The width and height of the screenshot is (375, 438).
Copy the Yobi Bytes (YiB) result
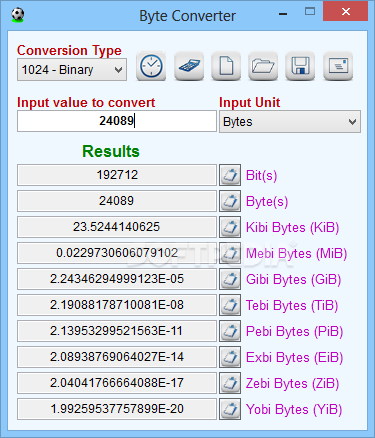pos(230,409)
